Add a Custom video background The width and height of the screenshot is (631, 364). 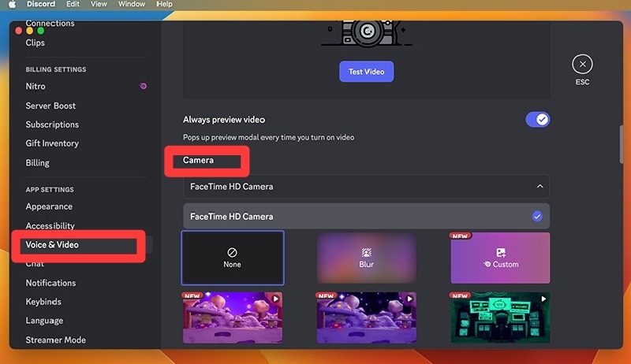pos(500,258)
